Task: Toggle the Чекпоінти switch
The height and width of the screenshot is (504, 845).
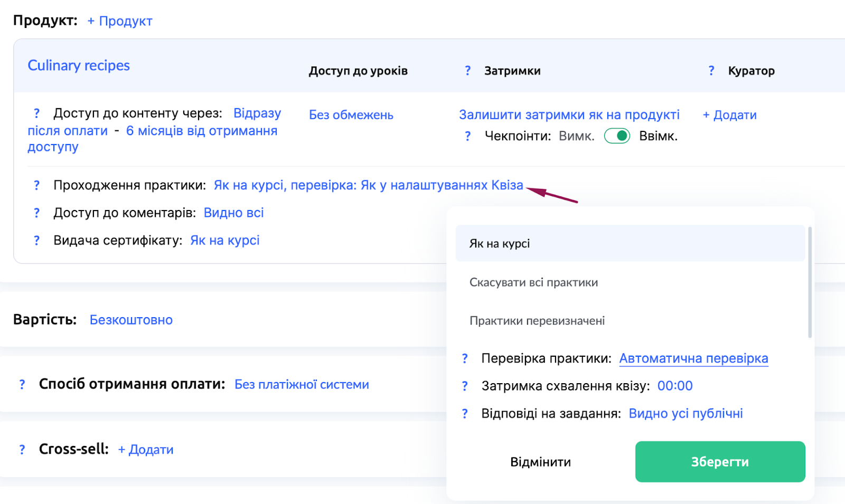Action: pos(617,136)
